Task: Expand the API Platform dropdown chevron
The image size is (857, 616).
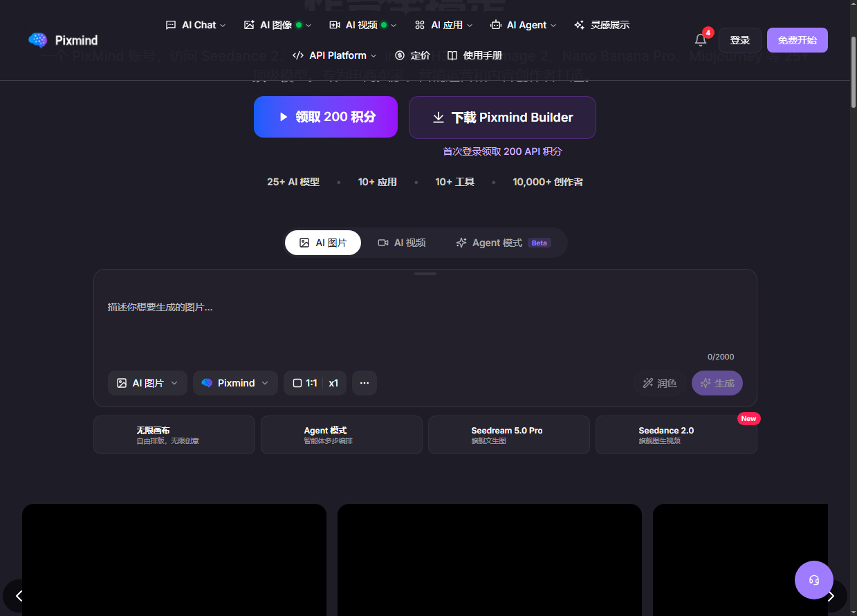Action: point(374,55)
